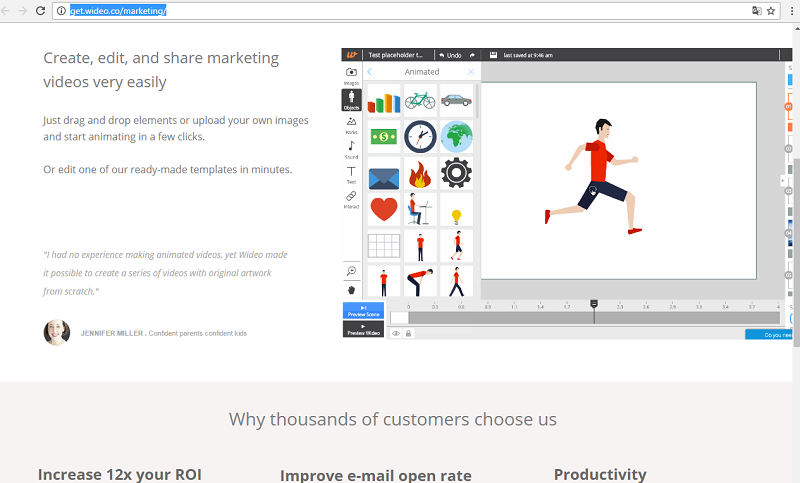The width and height of the screenshot is (800, 483).
Task: Select the Text tool
Action: (351, 173)
